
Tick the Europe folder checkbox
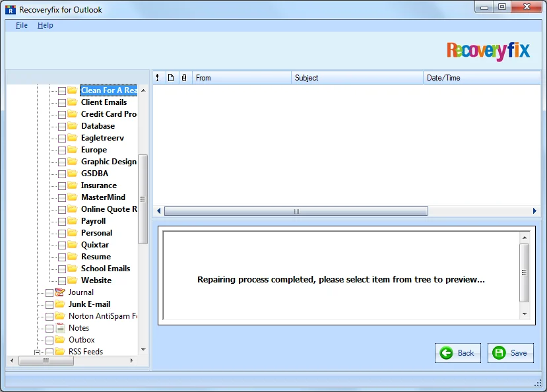click(62, 150)
